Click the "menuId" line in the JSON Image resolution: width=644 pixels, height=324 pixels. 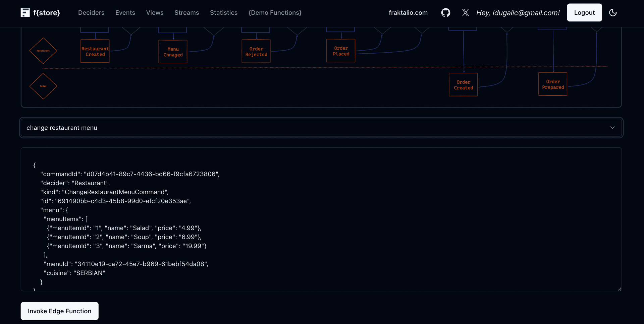126,264
